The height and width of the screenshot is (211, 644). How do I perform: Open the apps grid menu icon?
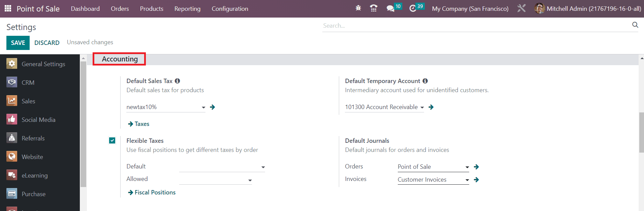point(8,8)
